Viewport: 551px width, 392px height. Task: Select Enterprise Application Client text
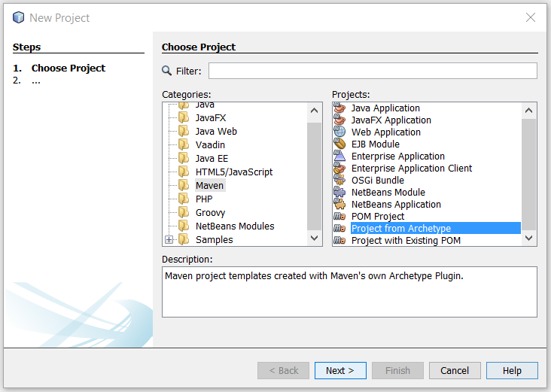coord(412,169)
